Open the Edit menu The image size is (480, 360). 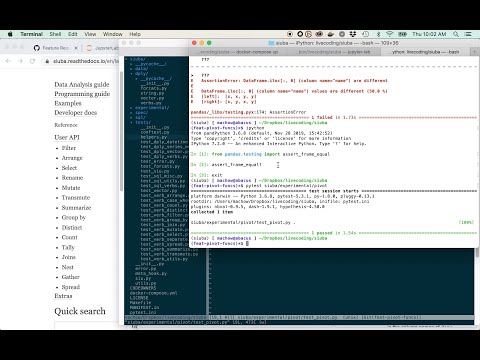click(73, 34)
